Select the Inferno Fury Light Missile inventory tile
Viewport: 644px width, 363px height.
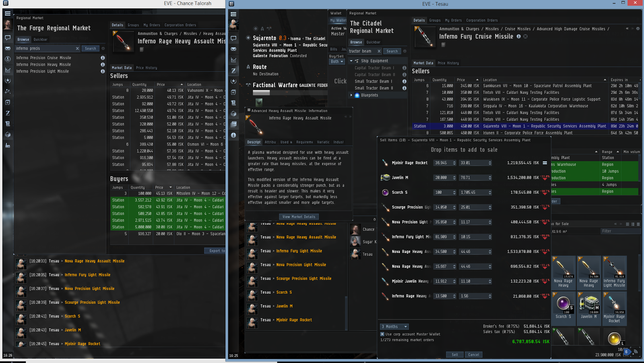tap(614, 272)
